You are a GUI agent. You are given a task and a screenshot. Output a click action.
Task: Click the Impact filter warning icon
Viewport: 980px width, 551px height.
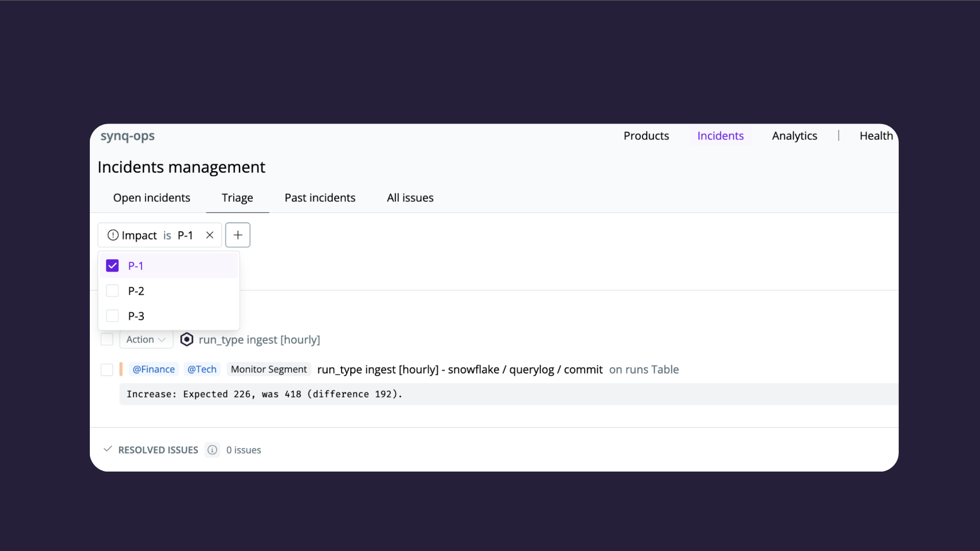click(112, 235)
